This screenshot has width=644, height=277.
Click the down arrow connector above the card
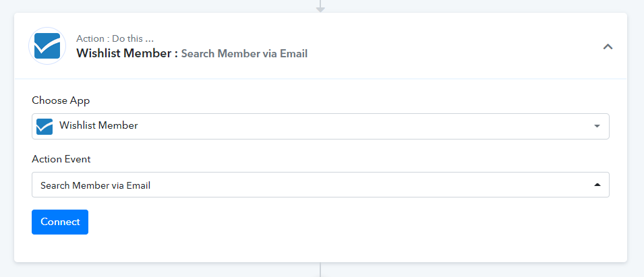[x=320, y=8]
